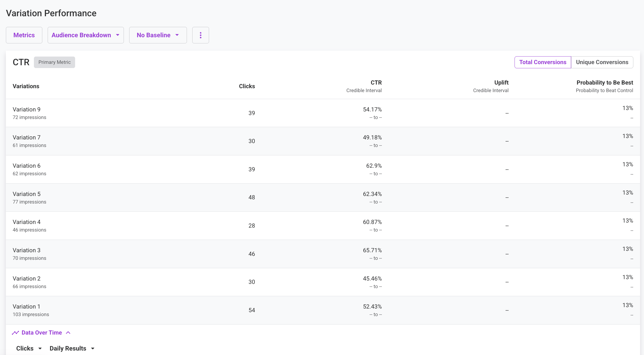Click the Probability to Be Best header
The image size is (644, 355).
[605, 83]
